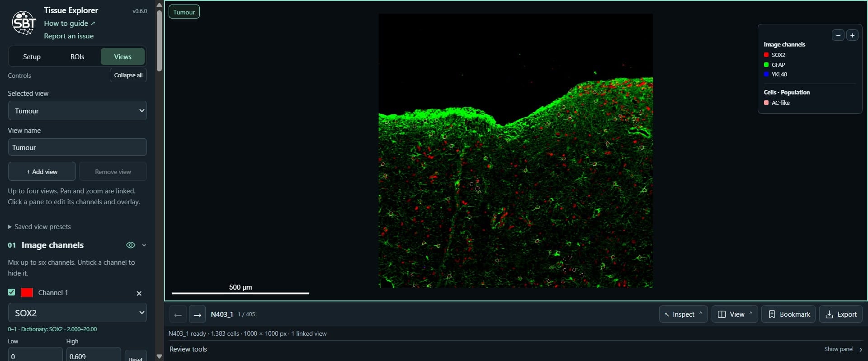Viewport: 868px width, 361px height.
Task: Go to next image arrow
Action: click(197, 314)
